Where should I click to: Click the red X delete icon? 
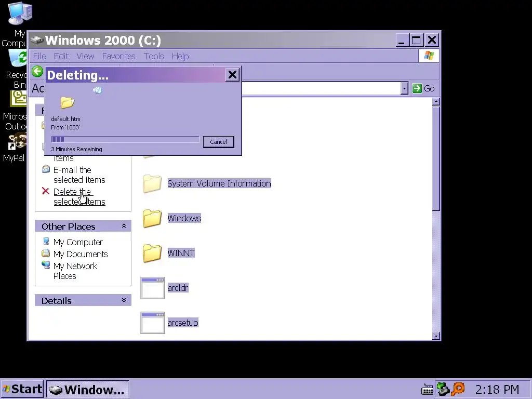click(x=46, y=191)
